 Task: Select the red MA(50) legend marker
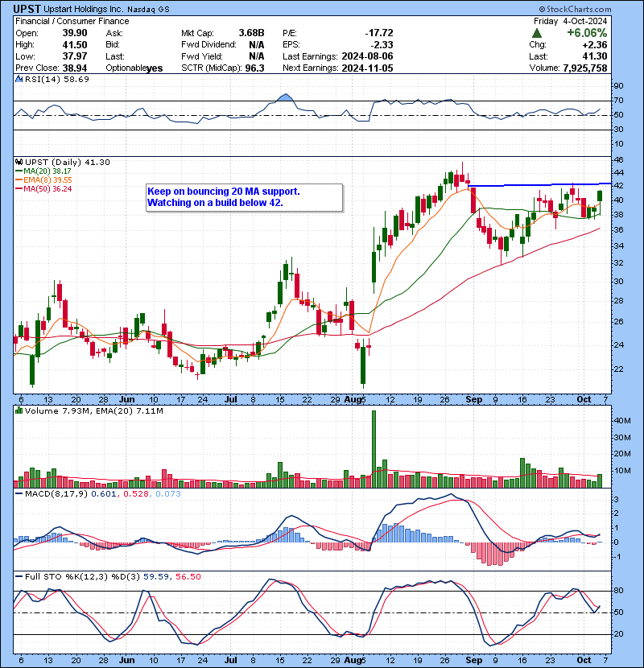(19, 188)
